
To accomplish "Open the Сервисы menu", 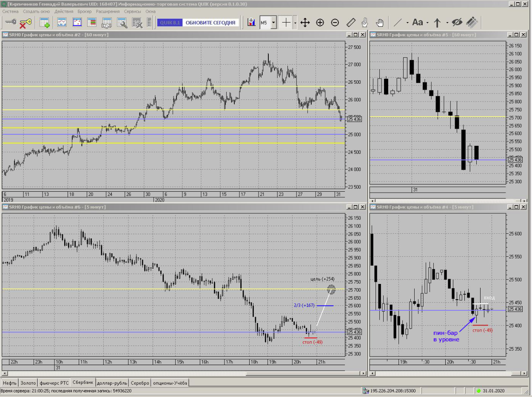I will (133, 11).
